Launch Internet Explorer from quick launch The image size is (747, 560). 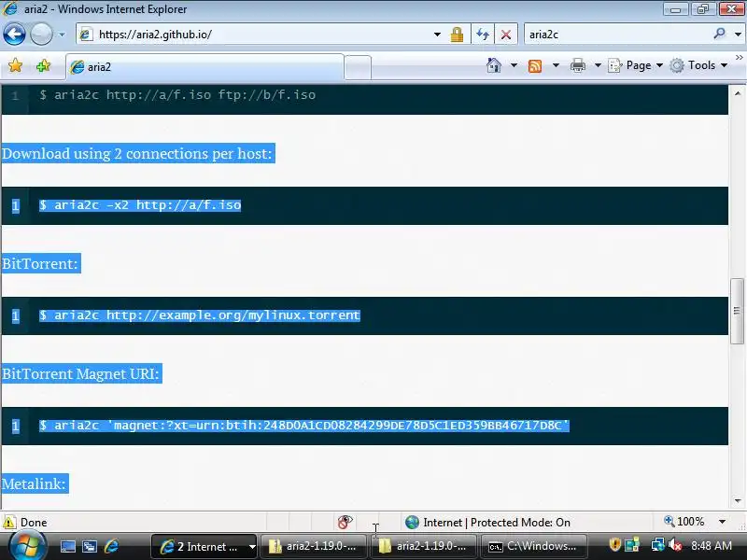click(111, 546)
